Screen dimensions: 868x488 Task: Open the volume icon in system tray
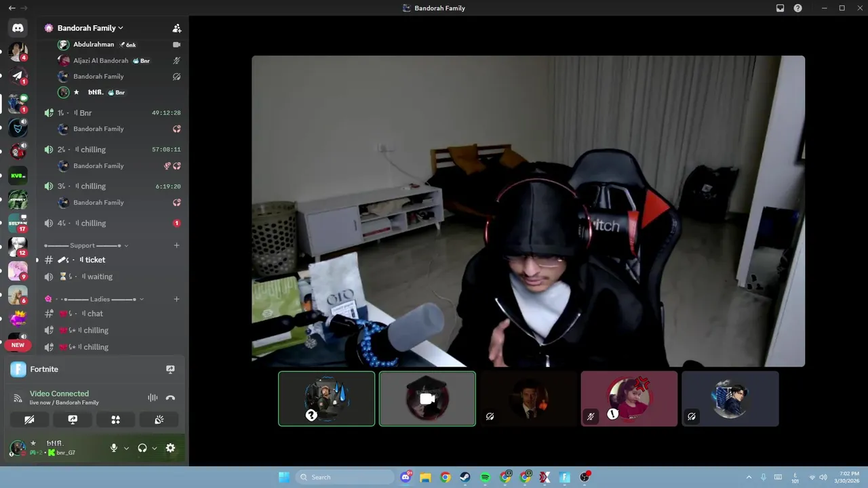click(x=823, y=477)
